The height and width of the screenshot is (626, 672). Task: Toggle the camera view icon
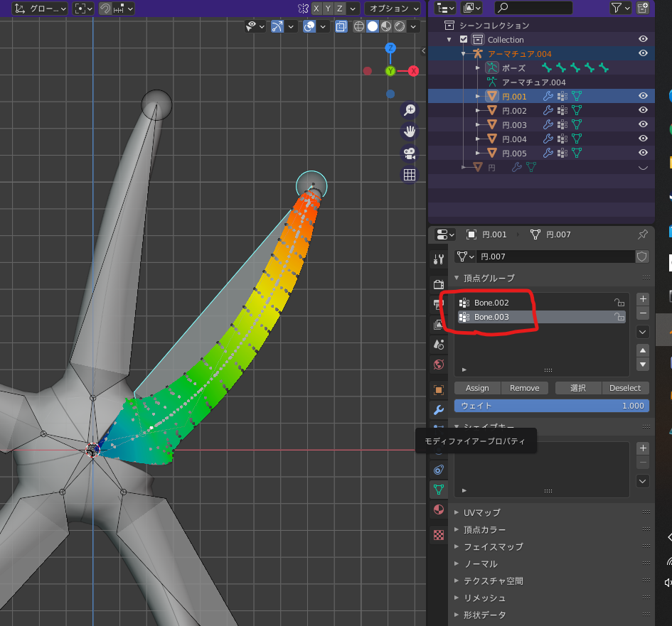(410, 153)
